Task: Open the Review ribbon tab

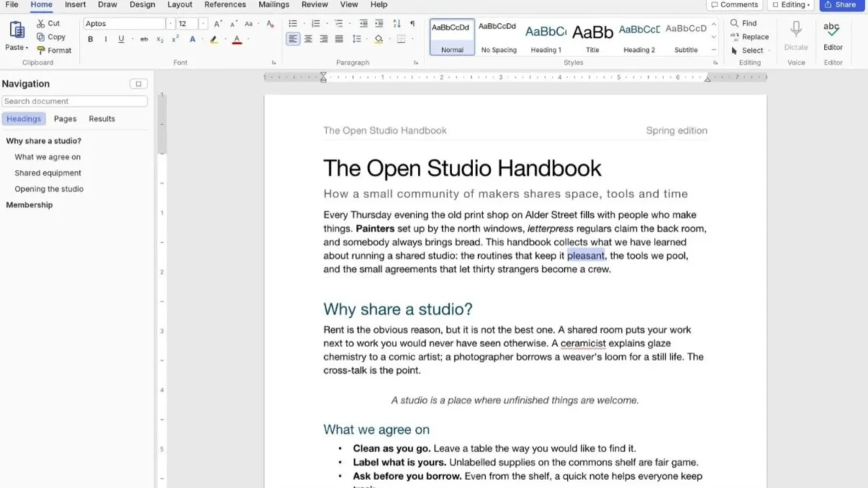Action: 315,4
